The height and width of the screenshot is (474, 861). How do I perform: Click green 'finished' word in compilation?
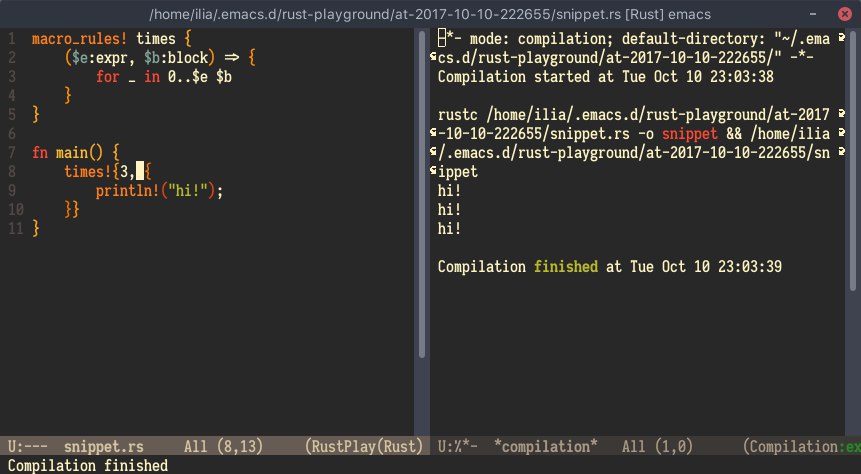coord(566,266)
